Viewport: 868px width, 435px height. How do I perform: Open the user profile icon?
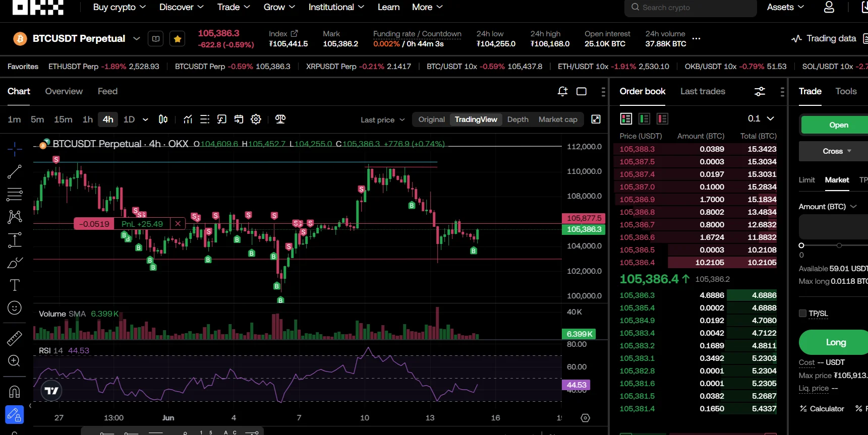click(x=829, y=7)
